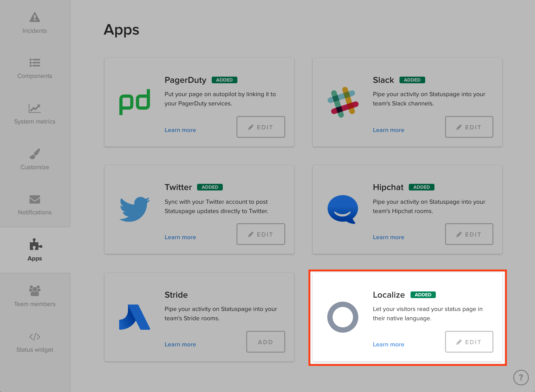Click the Slack hashtag logo

[x=343, y=102]
